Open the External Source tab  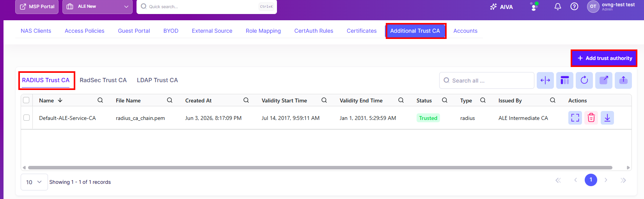tap(212, 31)
